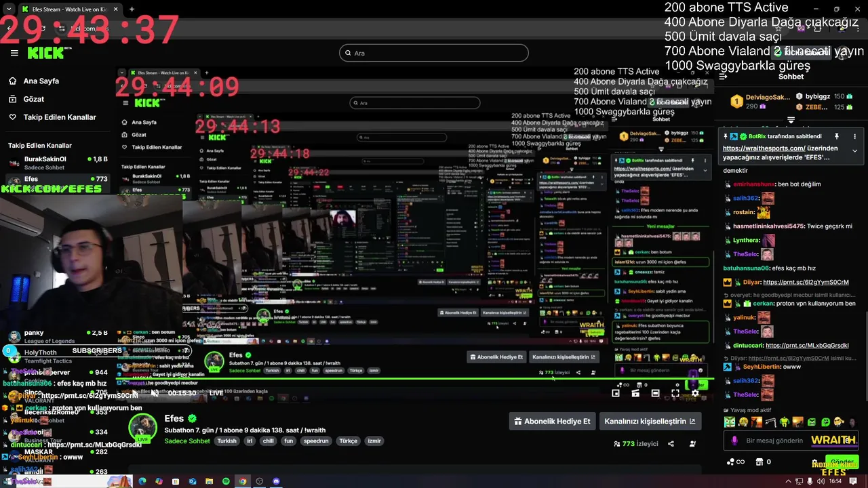
Task: Open Spotify from taskbar
Action: [x=226, y=481]
